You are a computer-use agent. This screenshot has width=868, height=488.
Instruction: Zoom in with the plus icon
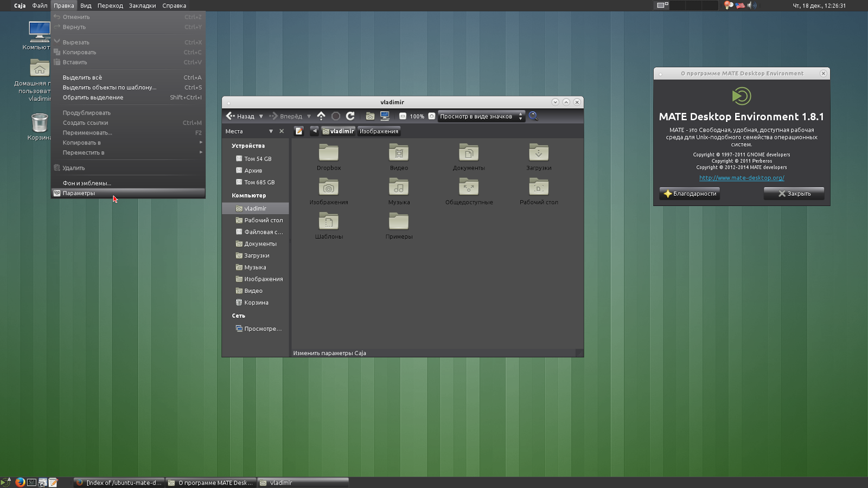432,116
